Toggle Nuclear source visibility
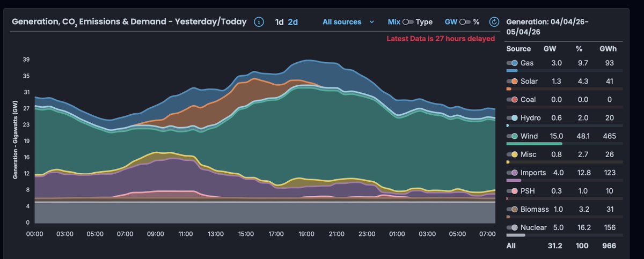The image size is (644, 259). pos(512,227)
